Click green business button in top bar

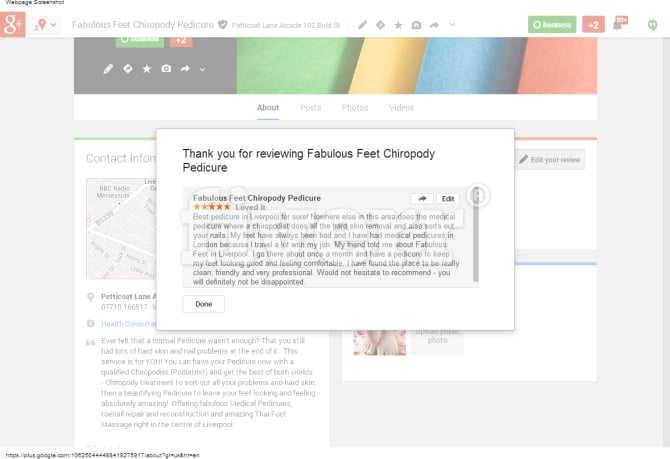[x=552, y=24]
